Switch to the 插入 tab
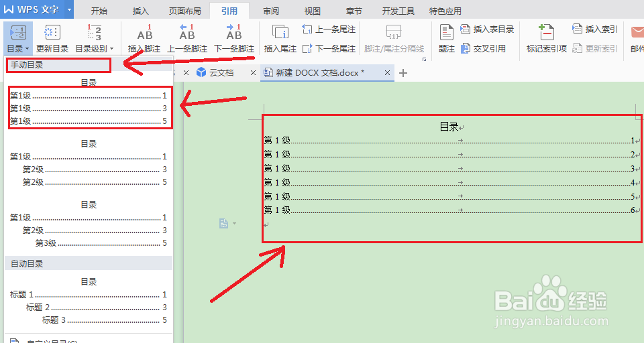The image size is (644, 343). (140, 11)
